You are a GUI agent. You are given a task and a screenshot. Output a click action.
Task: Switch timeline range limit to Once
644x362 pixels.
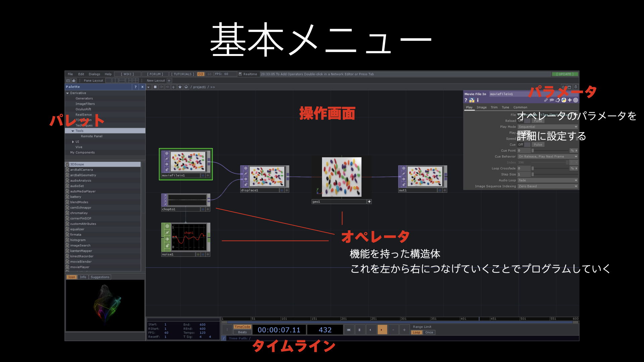[x=429, y=333]
